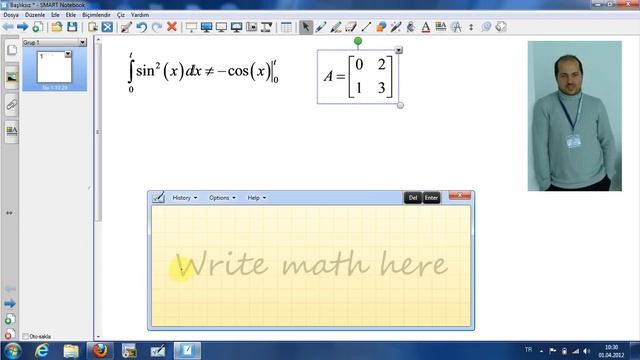Click the matrix object's resize handle
Screen dimensions: 640x360
400,105
